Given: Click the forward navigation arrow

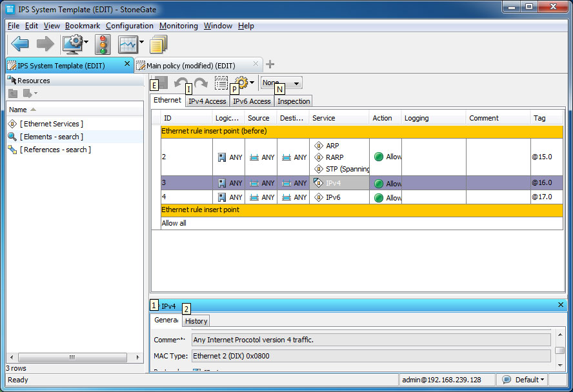Looking at the screenshot, I should [x=45, y=44].
